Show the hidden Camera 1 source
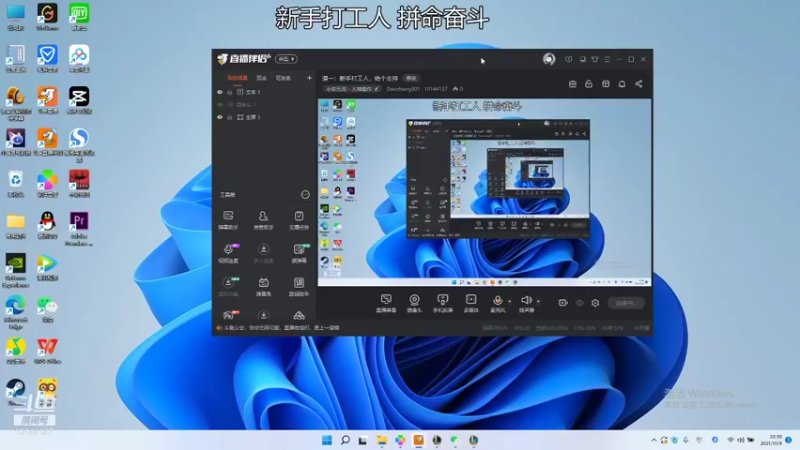This screenshot has height=450, width=800. coord(220,105)
